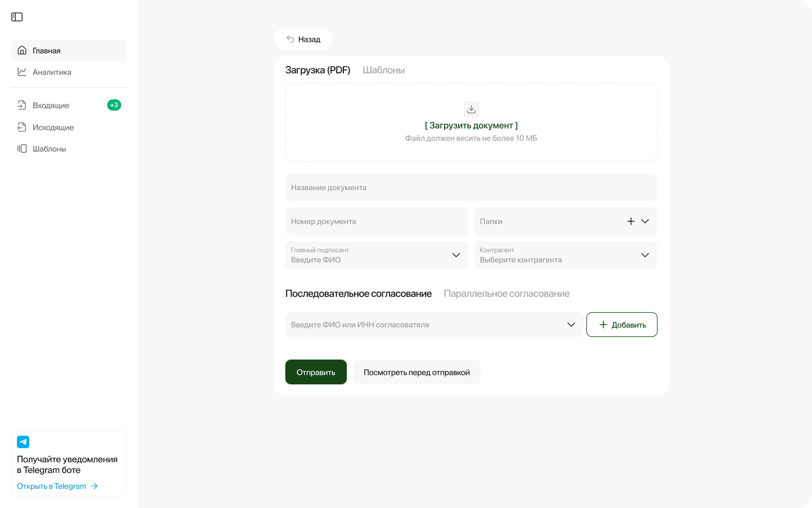812x508 pixels.
Task: Click the Отправить button
Action: click(316, 372)
